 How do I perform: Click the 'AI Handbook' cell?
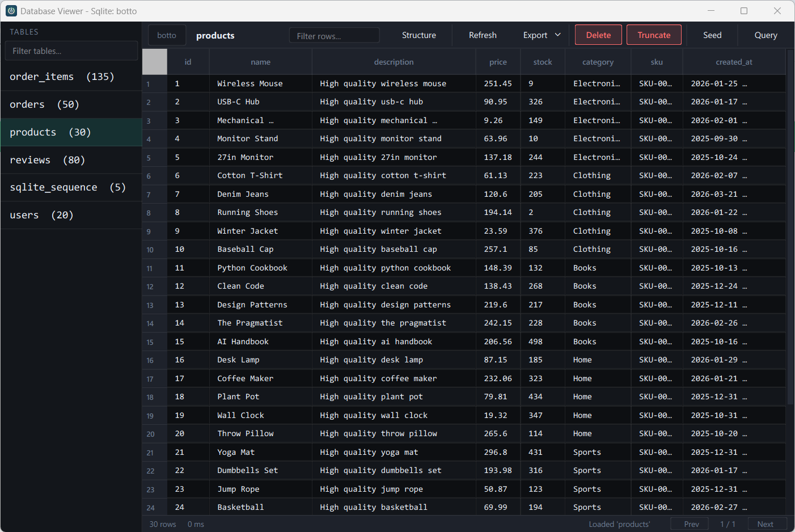261,341
